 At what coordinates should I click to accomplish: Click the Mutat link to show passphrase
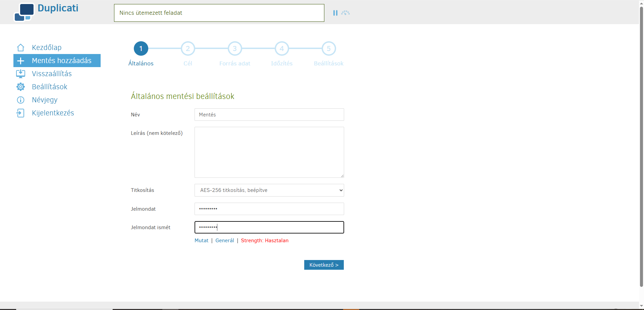201,241
